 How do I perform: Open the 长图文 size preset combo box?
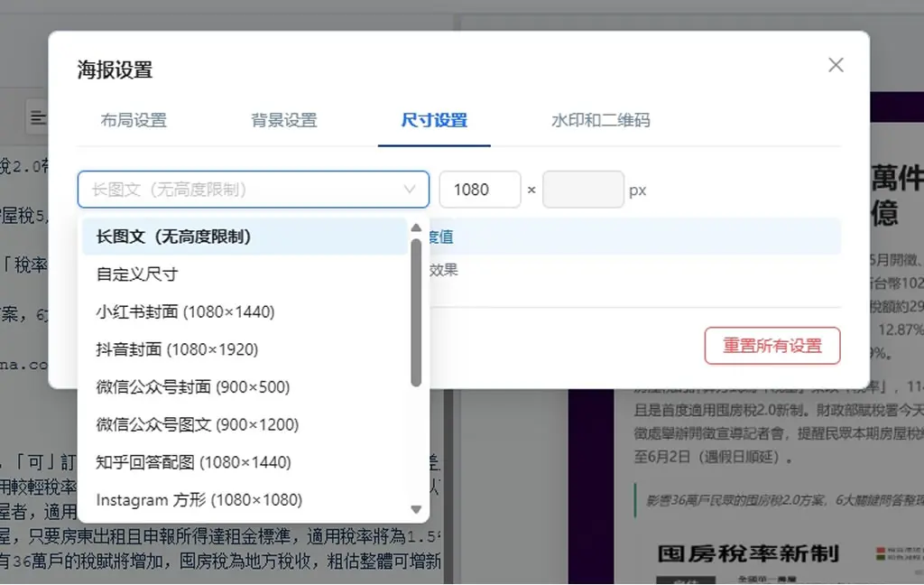(x=254, y=190)
